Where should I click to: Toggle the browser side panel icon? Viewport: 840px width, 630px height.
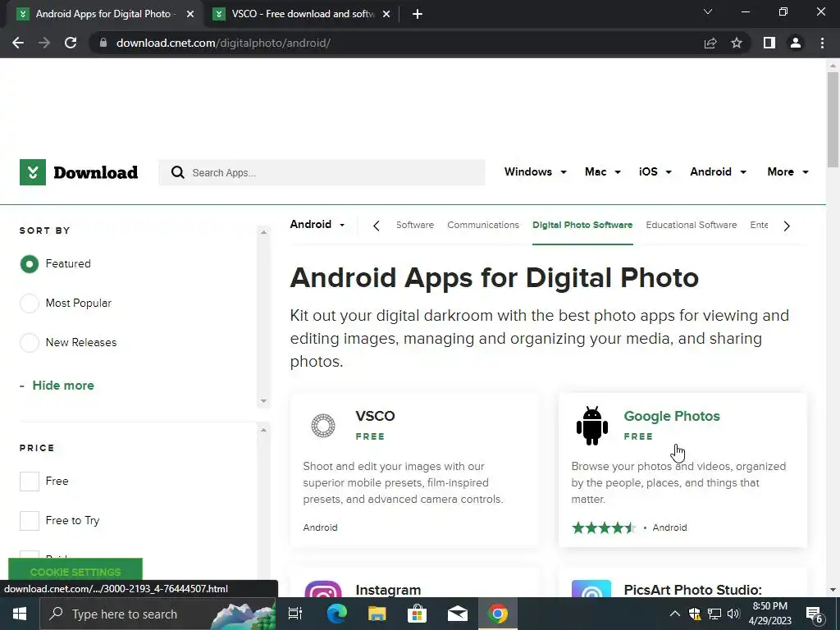click(x=769, y=43)
